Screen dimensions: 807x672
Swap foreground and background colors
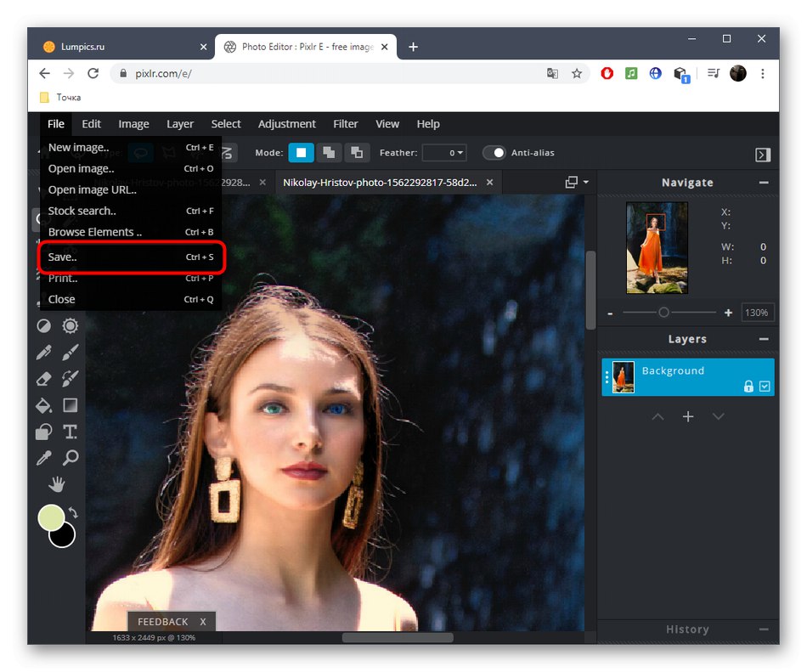pyautogui.click(x=73, y=512)
